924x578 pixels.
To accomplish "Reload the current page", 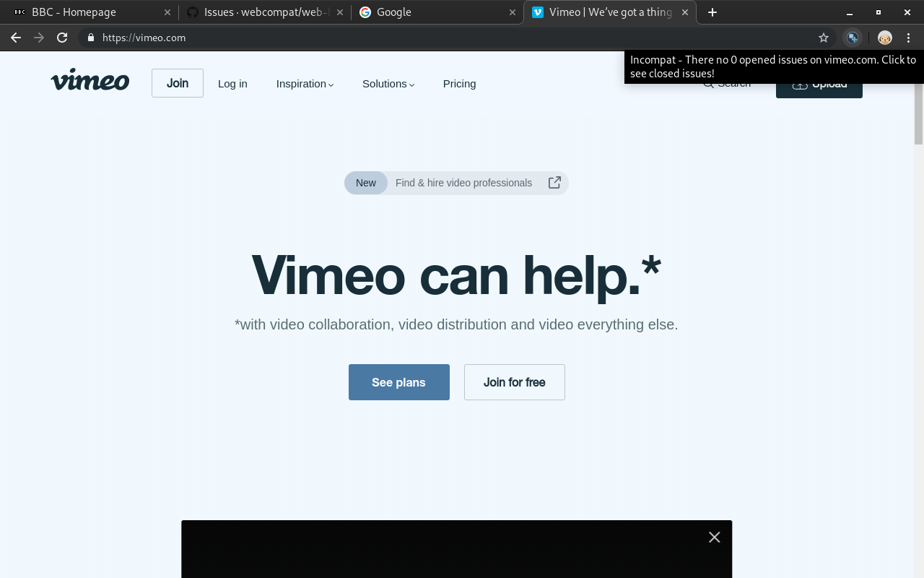I will [62, 38].
